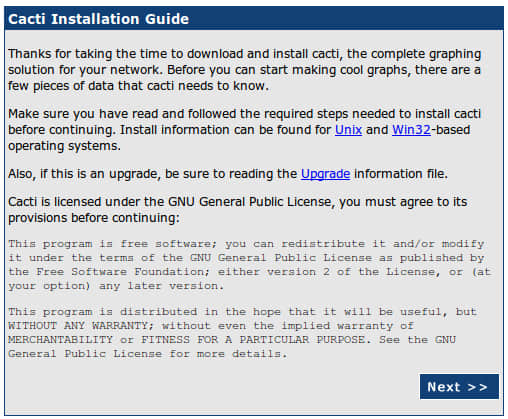
Task: Click the 'Also, if this is an upgrade' text
Action: point(228,174)
